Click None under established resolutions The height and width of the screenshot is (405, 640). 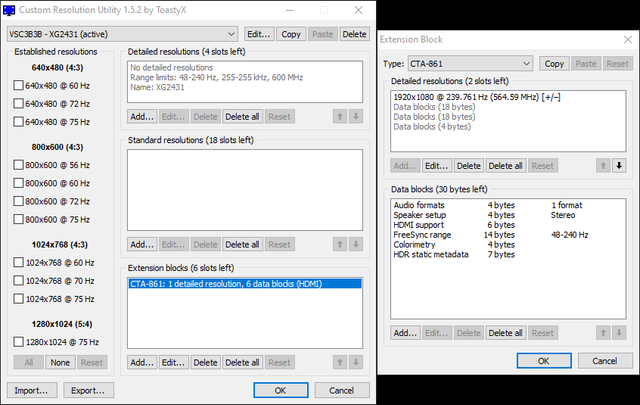click(60, 363)
